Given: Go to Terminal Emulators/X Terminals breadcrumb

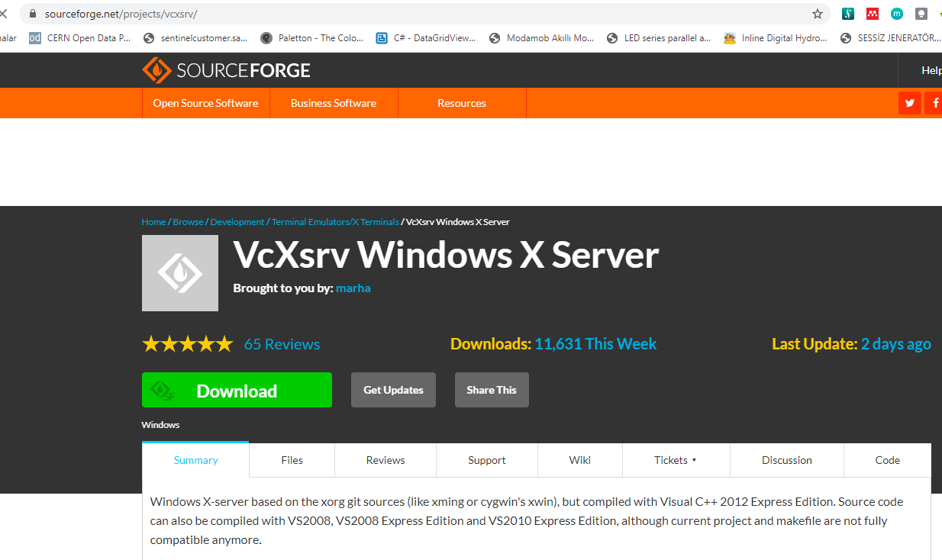Looking at the screenshot, I should coord(335,222).
